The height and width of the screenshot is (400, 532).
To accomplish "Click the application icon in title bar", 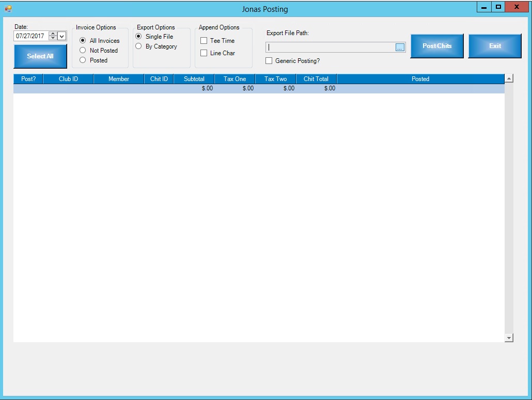I will tap(8, 8).
